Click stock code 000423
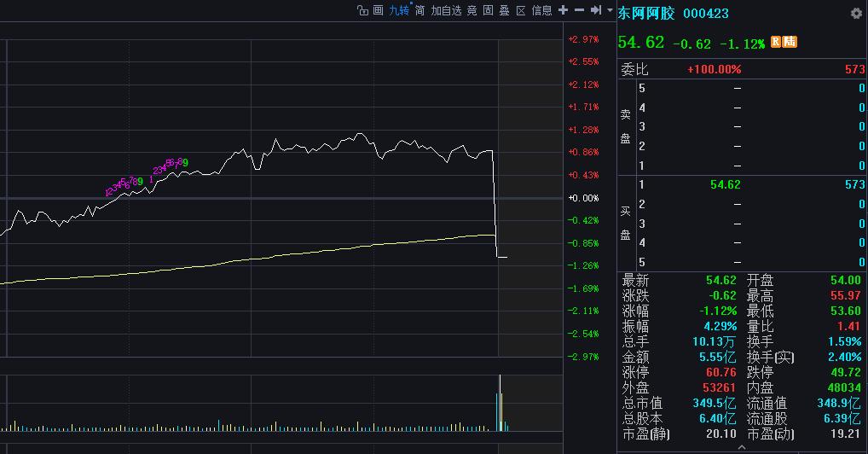The image size is (868, 454). pyautogui.click(x=706, y=13)
